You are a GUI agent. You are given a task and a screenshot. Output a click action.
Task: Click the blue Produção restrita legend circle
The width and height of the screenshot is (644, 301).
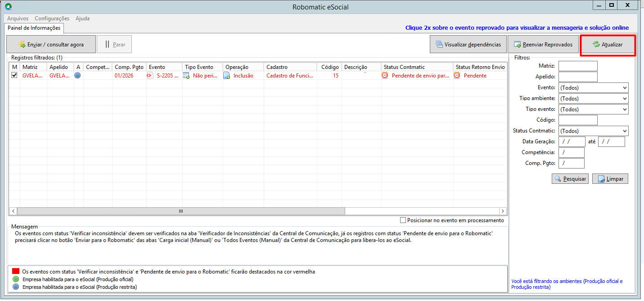(x=16, y=287)
